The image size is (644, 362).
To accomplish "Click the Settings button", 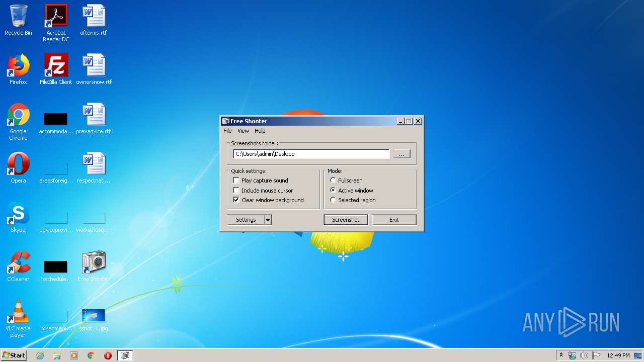I will [x=246, y=220].
